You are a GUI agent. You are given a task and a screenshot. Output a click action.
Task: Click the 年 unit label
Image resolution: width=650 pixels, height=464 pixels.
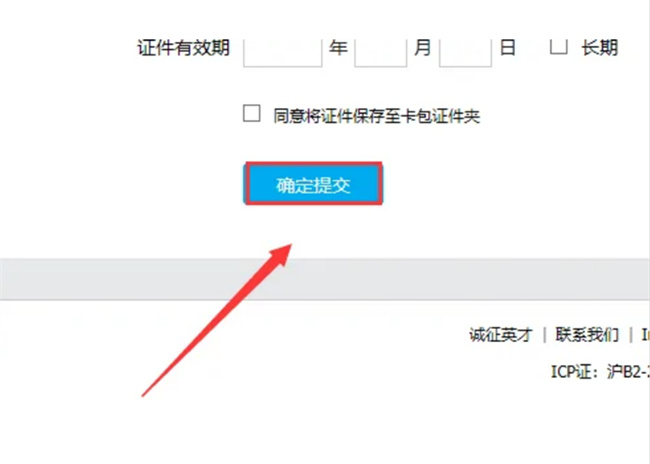point(338,48)
